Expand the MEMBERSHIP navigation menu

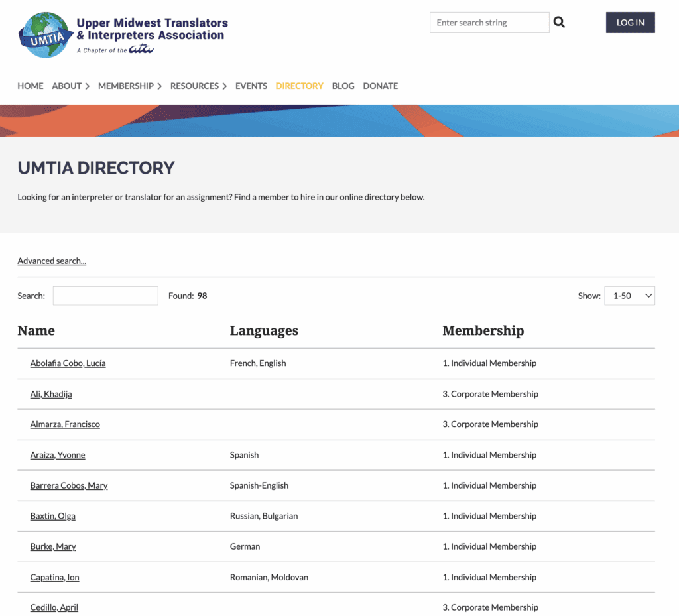(125, 86)
